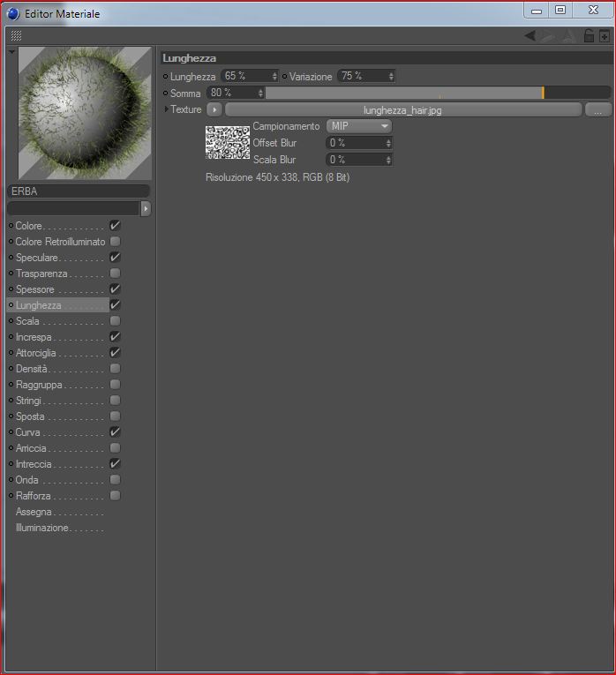Click the grass sphere material preview

coord(85,113)
